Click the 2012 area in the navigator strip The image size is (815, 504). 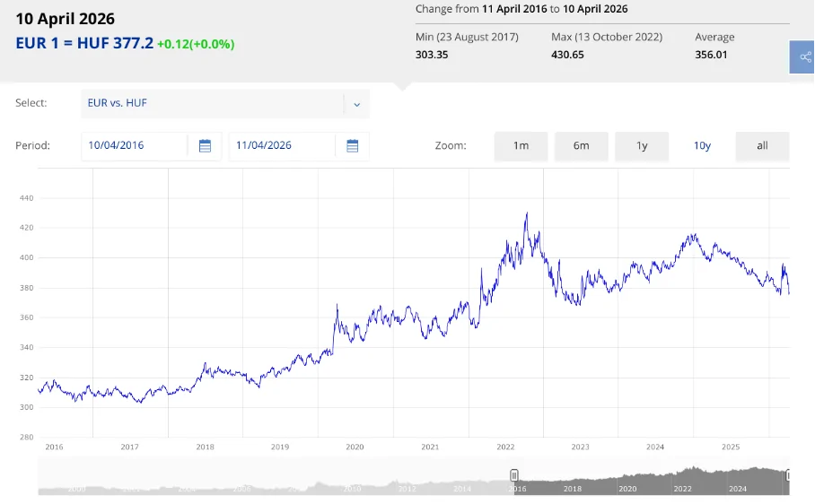tap(407, 489)
